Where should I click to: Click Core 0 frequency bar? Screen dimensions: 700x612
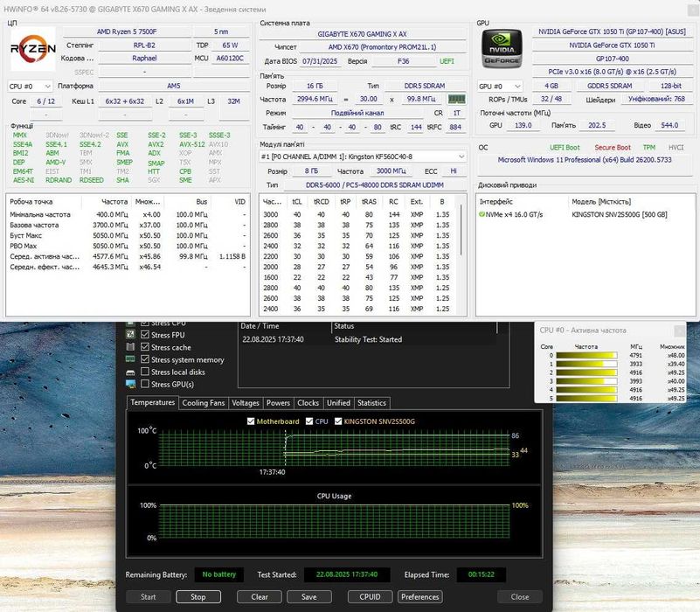pyautogui.click(x=586, y=356)
